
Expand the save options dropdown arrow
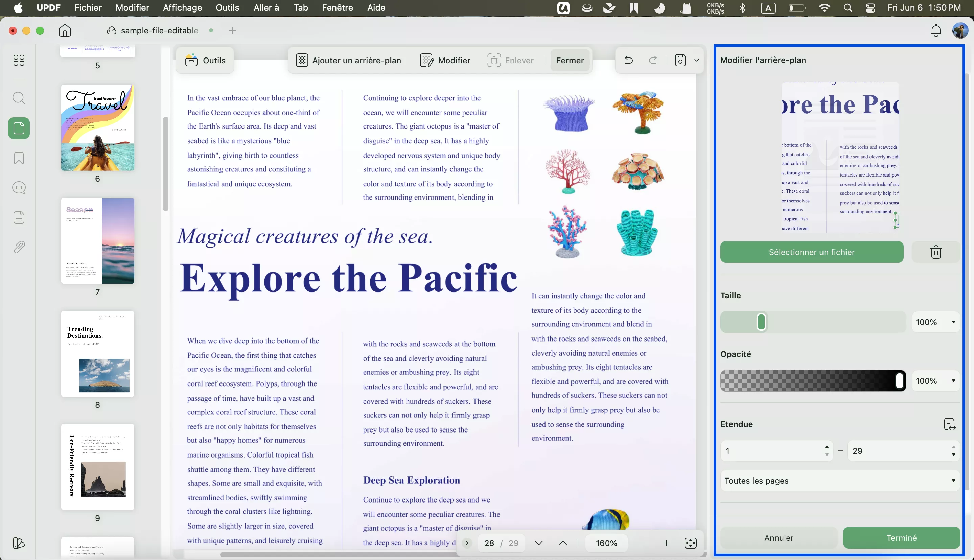click(x=696, y=60)
